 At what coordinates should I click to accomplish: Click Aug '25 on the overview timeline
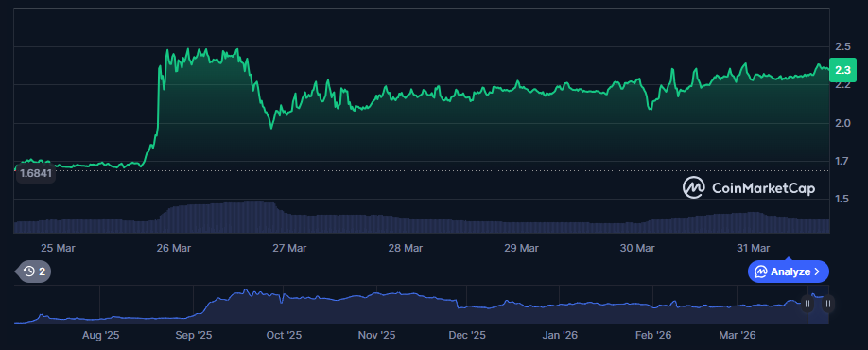click(100, 335)
